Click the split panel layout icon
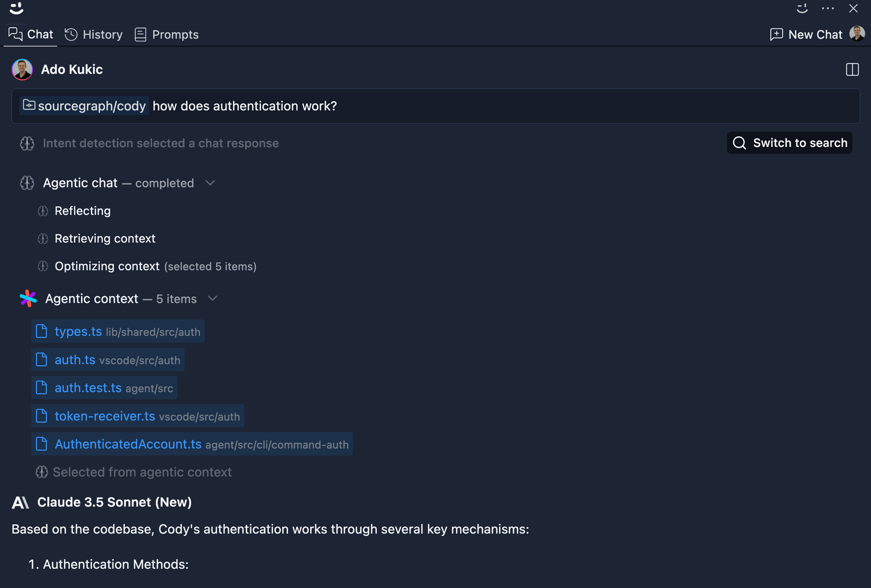Viewport: 871px width, 588px height. (852, 70)
